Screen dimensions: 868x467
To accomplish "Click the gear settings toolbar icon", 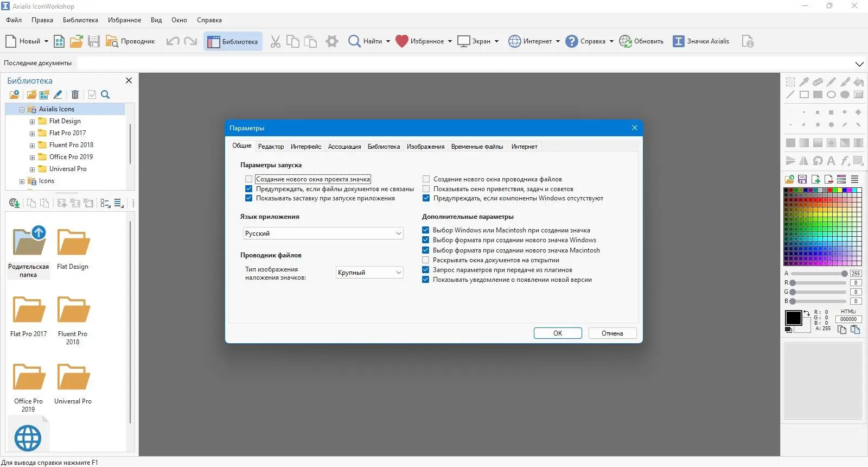I will point(332,41).
